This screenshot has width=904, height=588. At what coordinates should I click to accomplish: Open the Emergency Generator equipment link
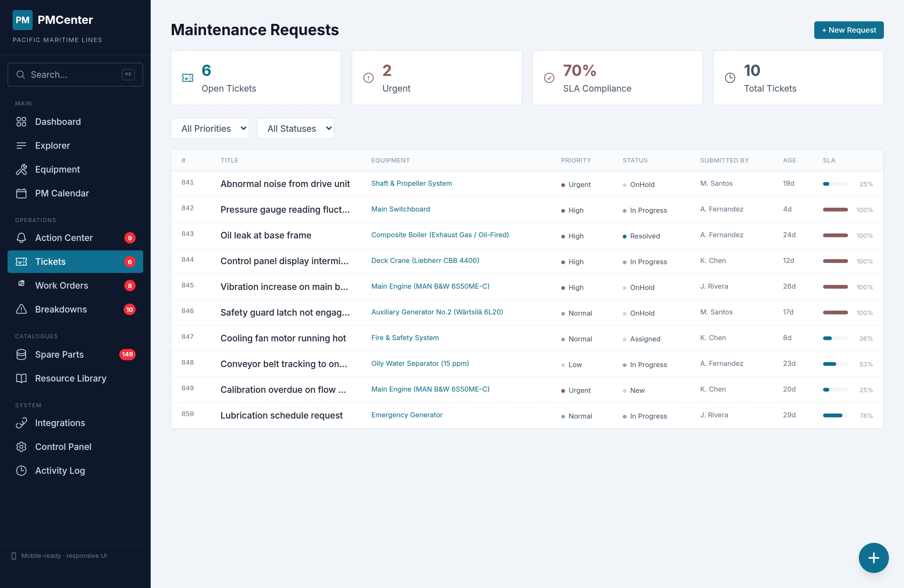coord(406,415)
